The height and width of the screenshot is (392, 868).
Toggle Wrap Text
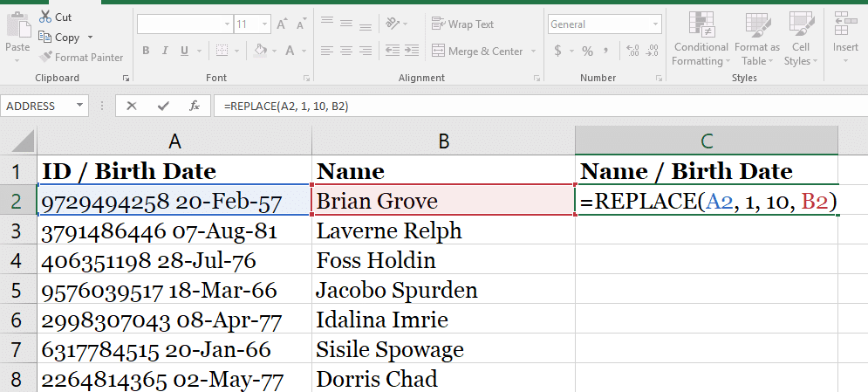(x=462, y=24)
